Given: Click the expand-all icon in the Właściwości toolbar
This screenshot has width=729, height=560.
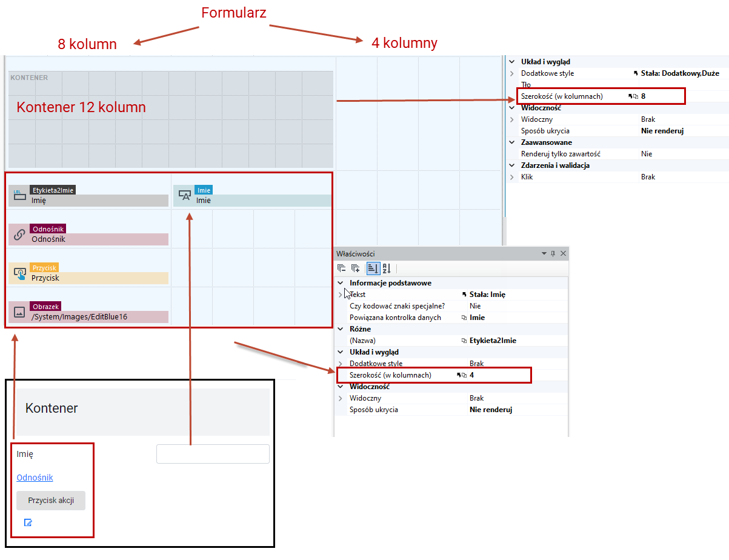Looking at the screenshot, I should tap(356, 268).
